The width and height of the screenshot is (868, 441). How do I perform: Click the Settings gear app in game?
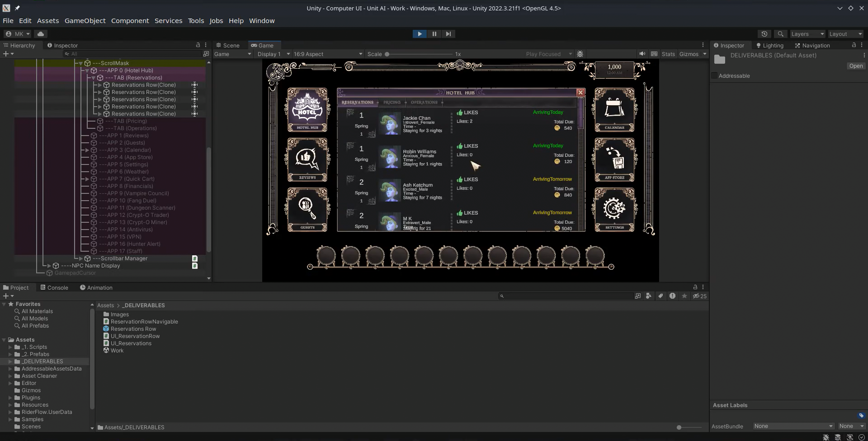(x=614, y=209)
